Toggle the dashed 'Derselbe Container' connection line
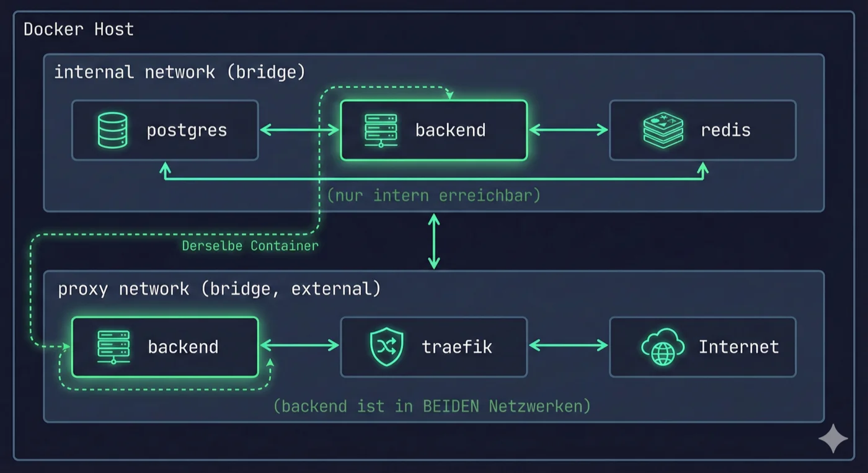This screenshot has width=868, height=473. [x=250, y=245]
